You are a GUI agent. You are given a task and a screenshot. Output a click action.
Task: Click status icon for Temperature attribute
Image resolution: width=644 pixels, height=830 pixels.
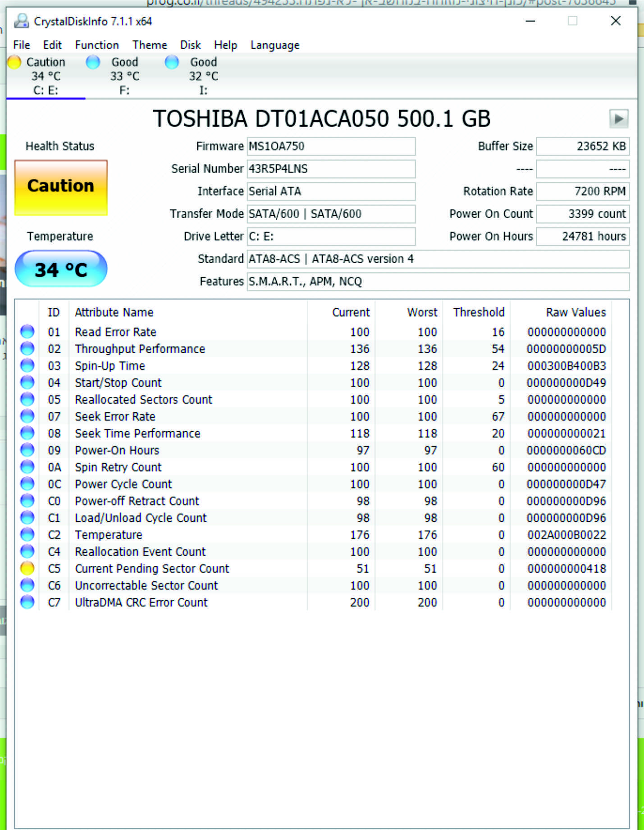(x=27, y=534)
